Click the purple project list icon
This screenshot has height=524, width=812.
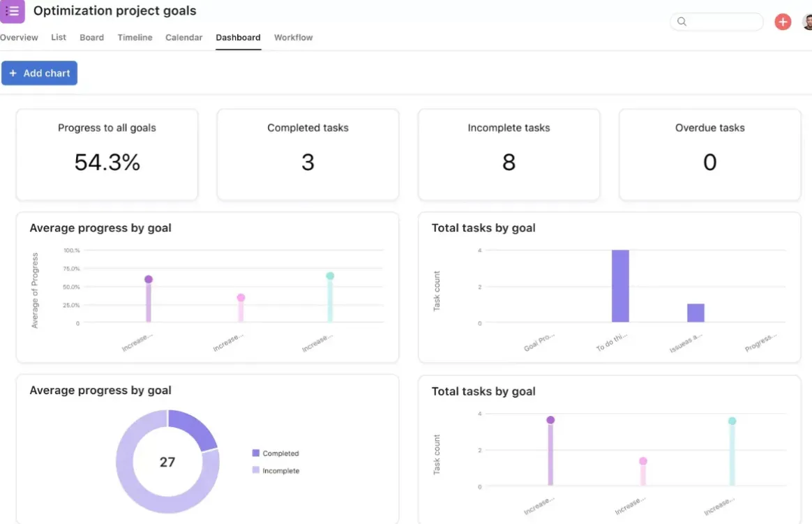click(12, 11)
